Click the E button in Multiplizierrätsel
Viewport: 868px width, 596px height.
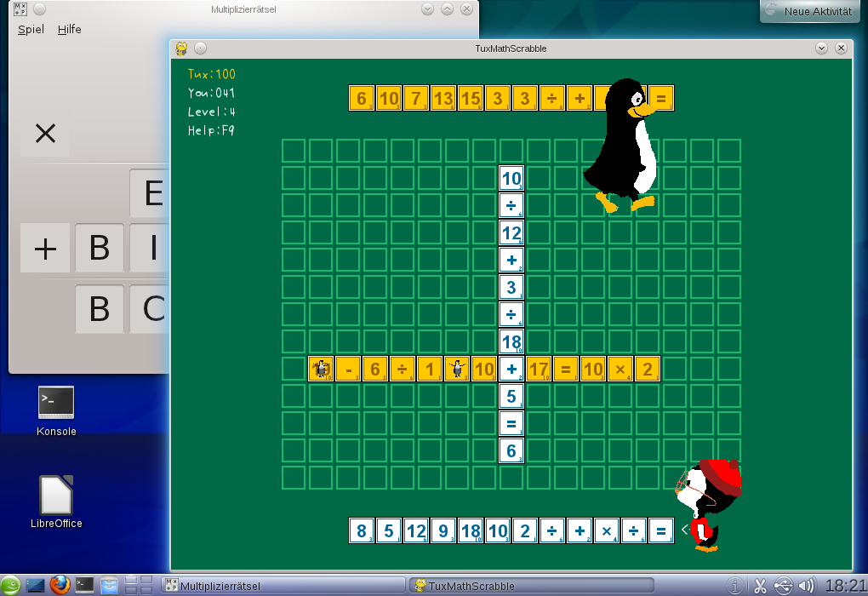(150, 193)
